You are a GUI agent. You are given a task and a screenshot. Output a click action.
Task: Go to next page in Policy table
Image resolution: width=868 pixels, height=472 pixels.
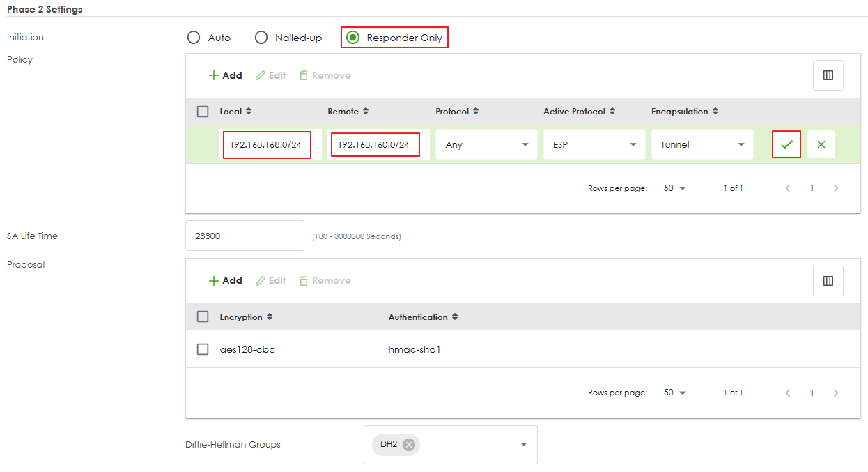836,188
